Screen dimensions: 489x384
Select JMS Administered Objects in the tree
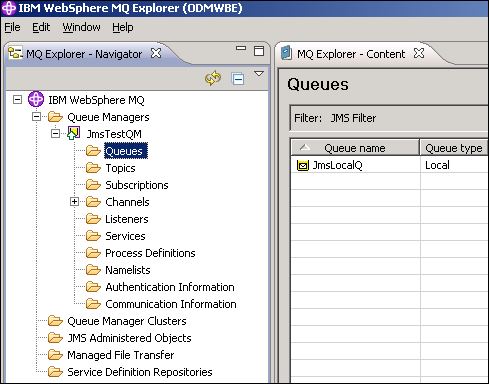pyautogui.click(x=129, y=338)
